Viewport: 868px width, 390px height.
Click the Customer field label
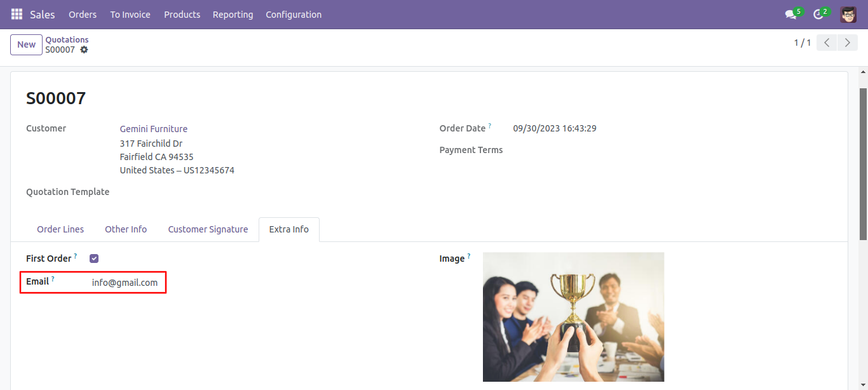click(x=46, y=128)
